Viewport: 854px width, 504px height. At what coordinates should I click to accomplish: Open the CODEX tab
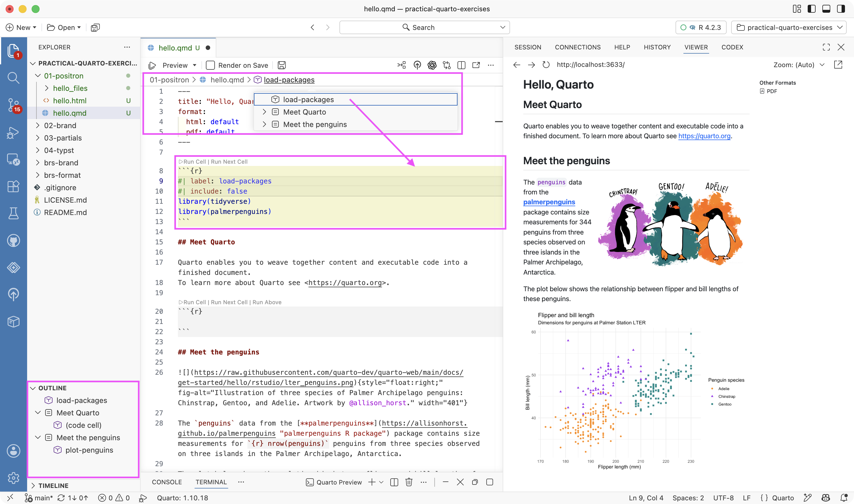(732, 47)
